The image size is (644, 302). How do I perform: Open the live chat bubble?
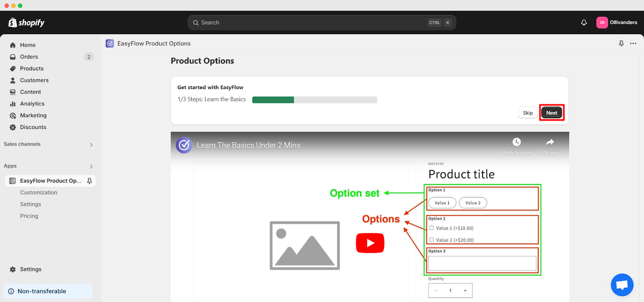coord(622,285)
